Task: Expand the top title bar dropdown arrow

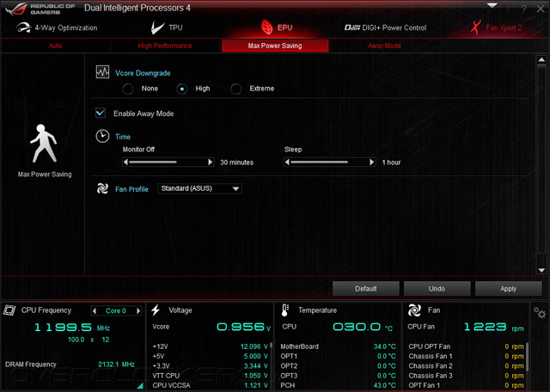Action: [x=492, y=5]
